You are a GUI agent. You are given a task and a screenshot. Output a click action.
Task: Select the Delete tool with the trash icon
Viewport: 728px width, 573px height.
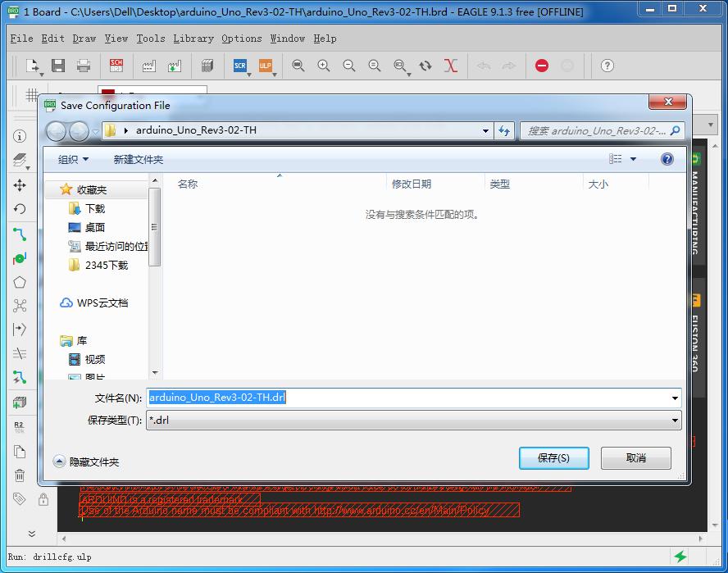point(20,476)
